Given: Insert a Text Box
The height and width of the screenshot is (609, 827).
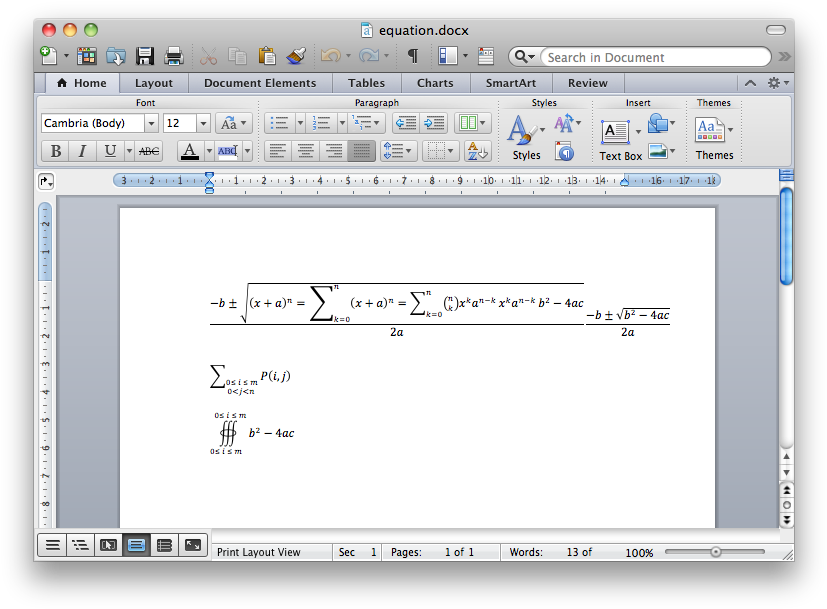Looking at the screenshot, I should coord(615,131).
